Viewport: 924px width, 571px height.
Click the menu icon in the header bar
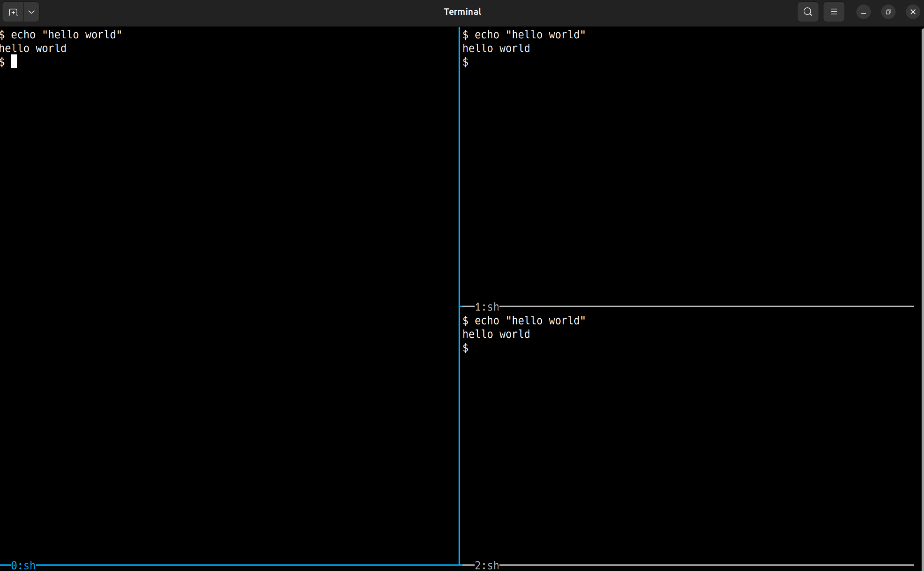(x=834, y=12)
